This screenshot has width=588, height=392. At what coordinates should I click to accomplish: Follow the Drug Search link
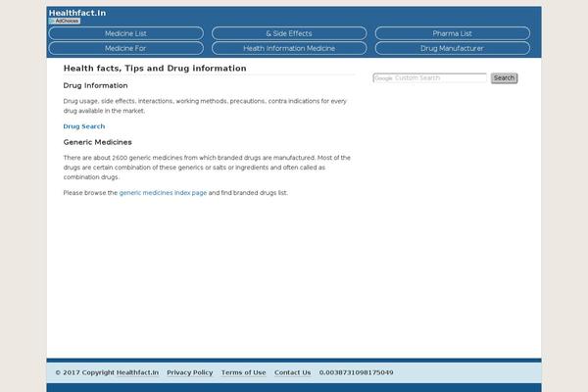[x=84, y=126]
